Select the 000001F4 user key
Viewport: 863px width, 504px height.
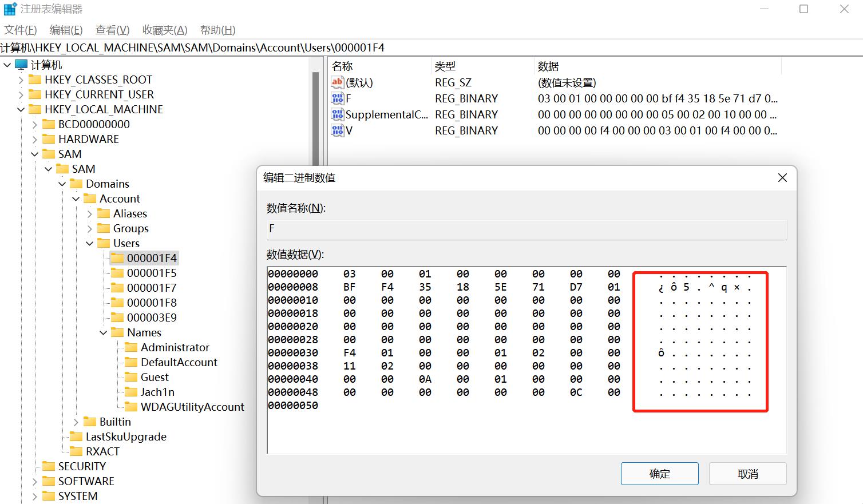152,258
